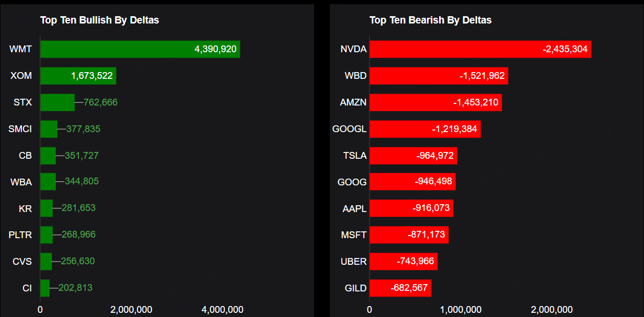Click the value 268,966
This screenshot has width=644, height=317.
pyautogui.click(x=78, y=234)
